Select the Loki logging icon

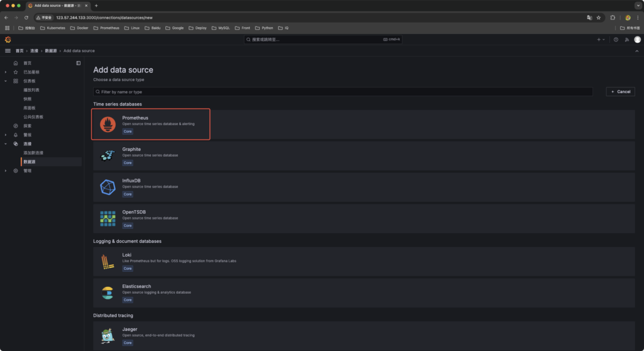[x=108, y=261]
